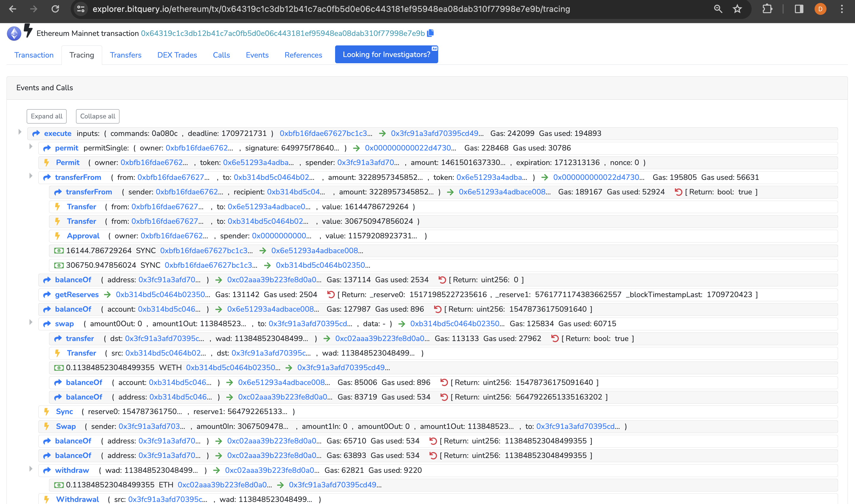Open the browser side panel
The height and width of the screenshot is (504, 855).
click(799, 9)
